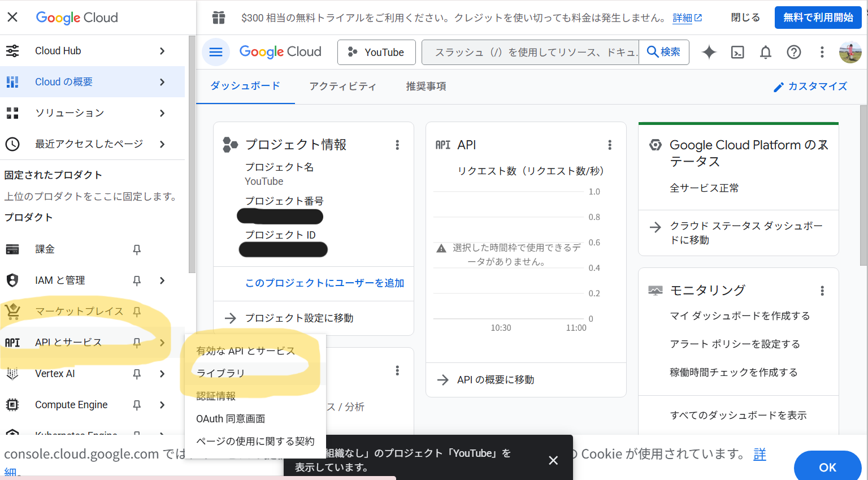Open the notifications bell
The height and width of the screenshot is (480, 868).
765,52
